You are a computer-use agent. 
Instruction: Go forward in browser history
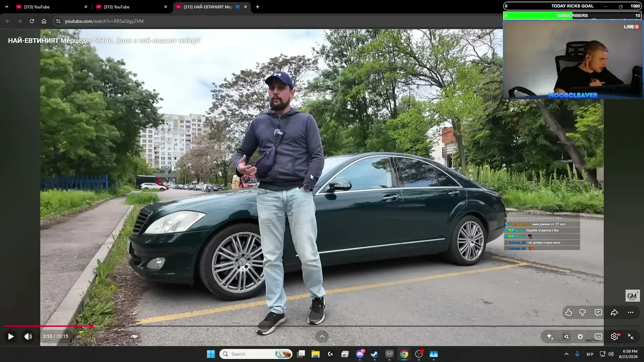(20, 21)
